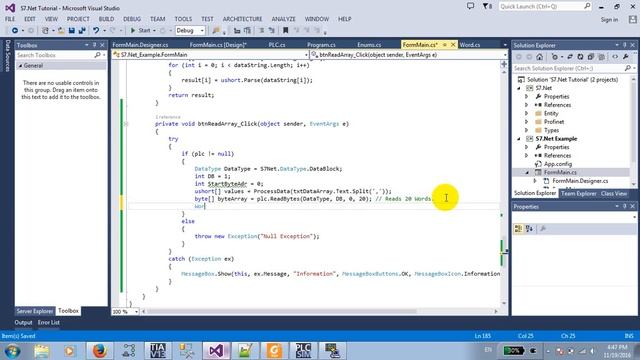Screen dimensions: 640x360
Task: Open the Debug configuration dropdown
Action: tap(190, 30)
